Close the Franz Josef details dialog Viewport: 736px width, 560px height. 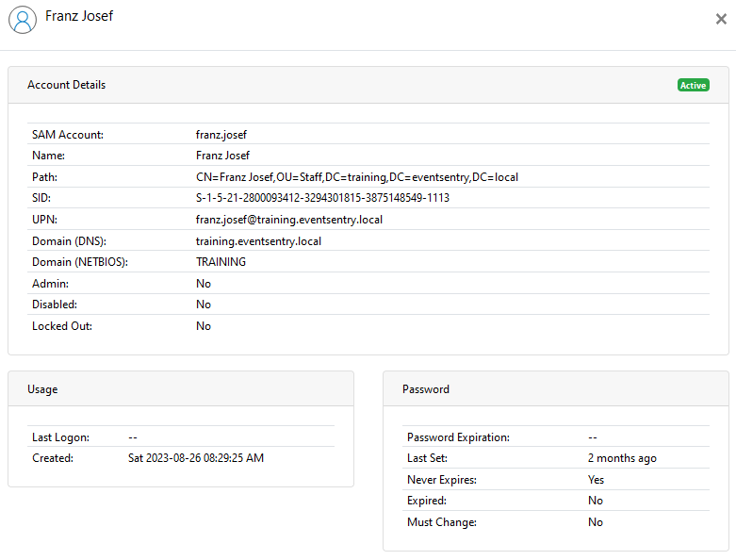(x=721, y=19)
